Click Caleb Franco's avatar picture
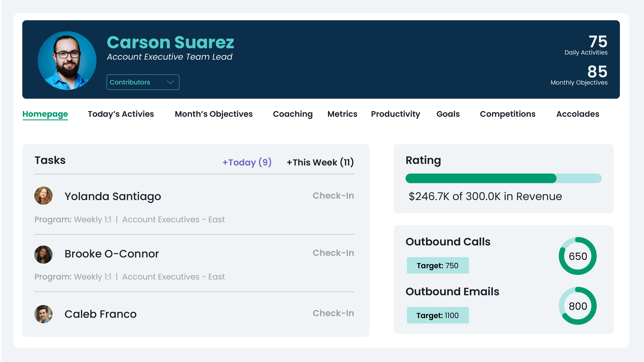This screenshot has height=362, width=644. pos(43,314)
